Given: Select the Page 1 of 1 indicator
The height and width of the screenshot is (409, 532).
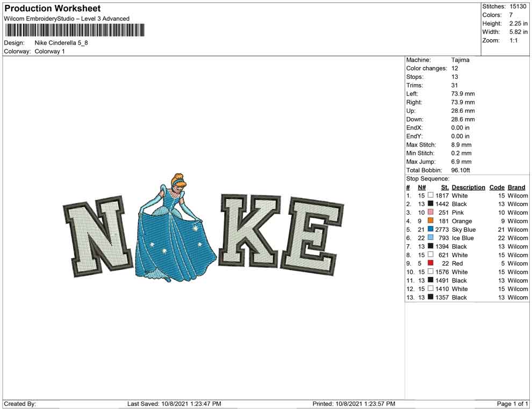Looking at the screenshot, I should point(512,404).
